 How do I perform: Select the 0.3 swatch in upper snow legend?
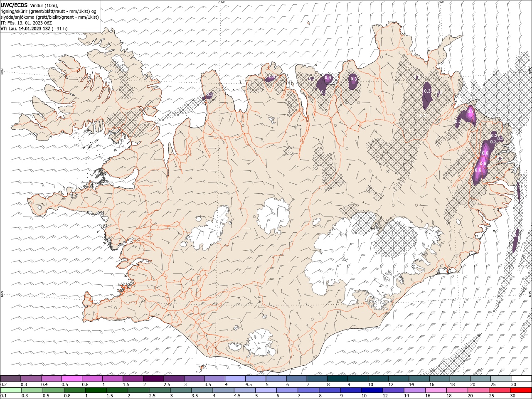31,378
